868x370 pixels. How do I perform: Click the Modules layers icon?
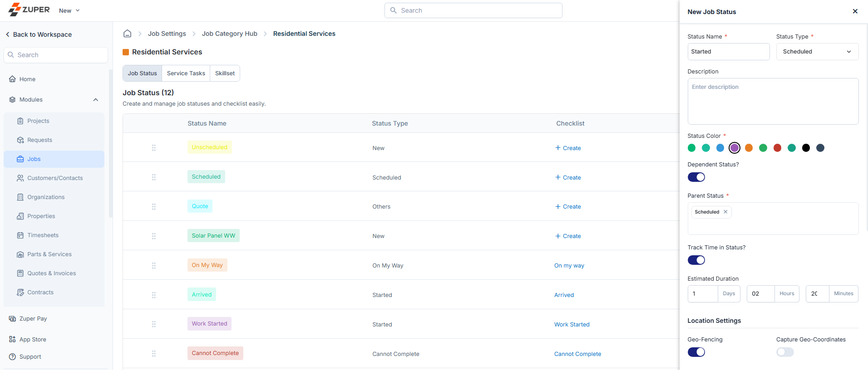[12, 100]
